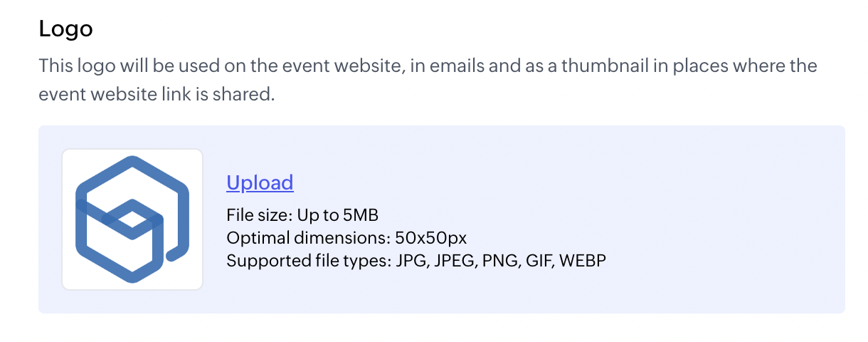Click the Upload link
Viewport: 868px width, 342px height.
click(x=260, y=183)
